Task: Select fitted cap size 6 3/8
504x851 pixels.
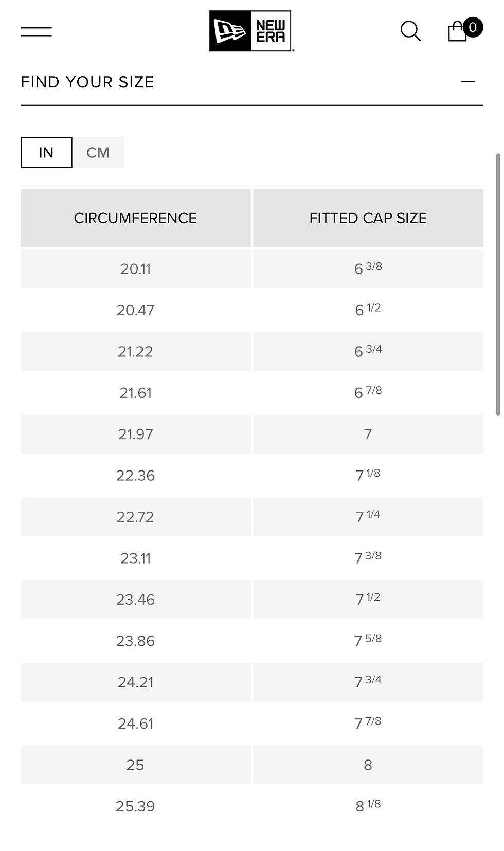Action: point(368,268)
